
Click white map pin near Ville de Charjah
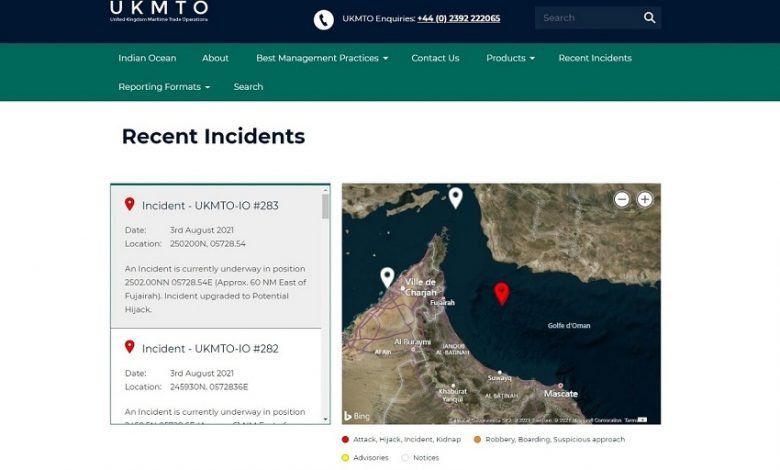(x=387, y=277)
